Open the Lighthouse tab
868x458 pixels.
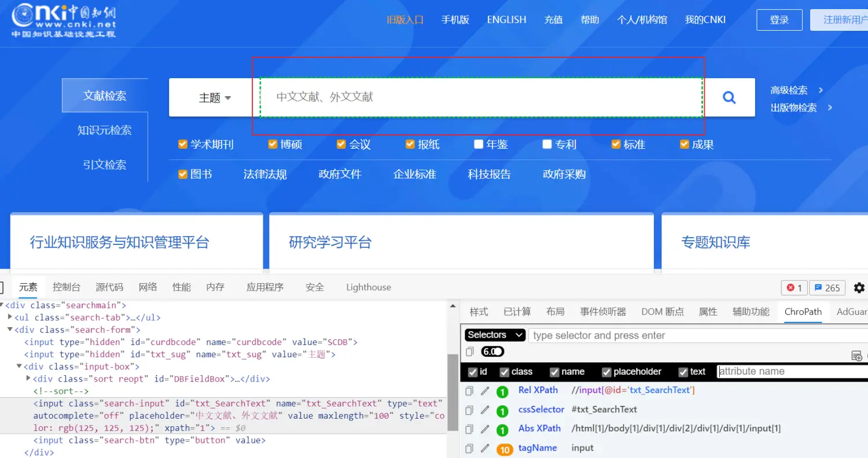coord(369,287)
